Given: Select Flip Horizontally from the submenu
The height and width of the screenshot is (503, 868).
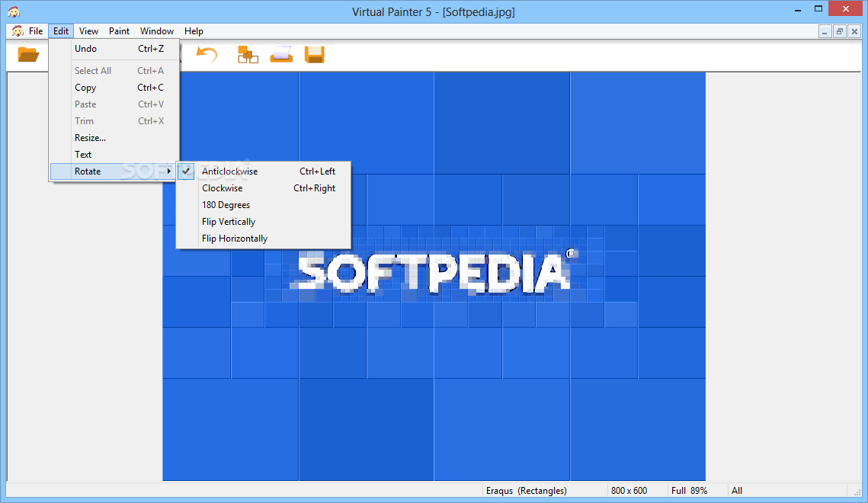Looking at the screenshot, I should coord(234,238).
